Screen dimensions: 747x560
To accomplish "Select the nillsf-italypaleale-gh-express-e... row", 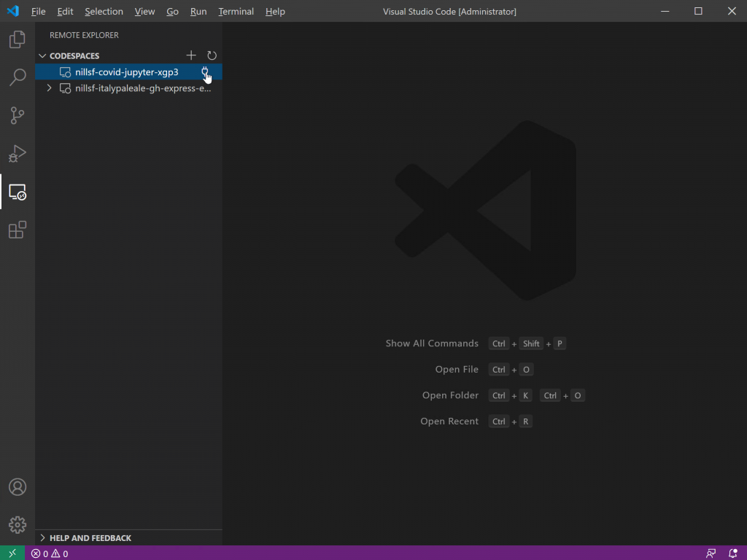I will (128, 88).
